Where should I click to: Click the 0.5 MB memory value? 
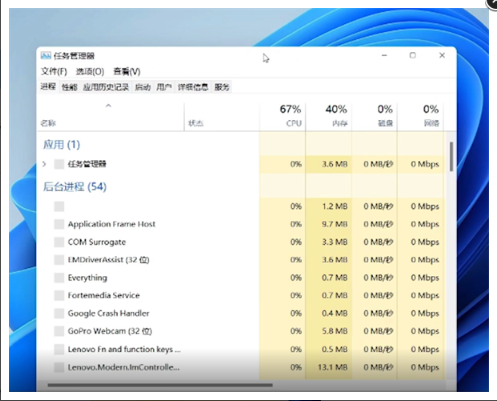click(x=335, y=349)
